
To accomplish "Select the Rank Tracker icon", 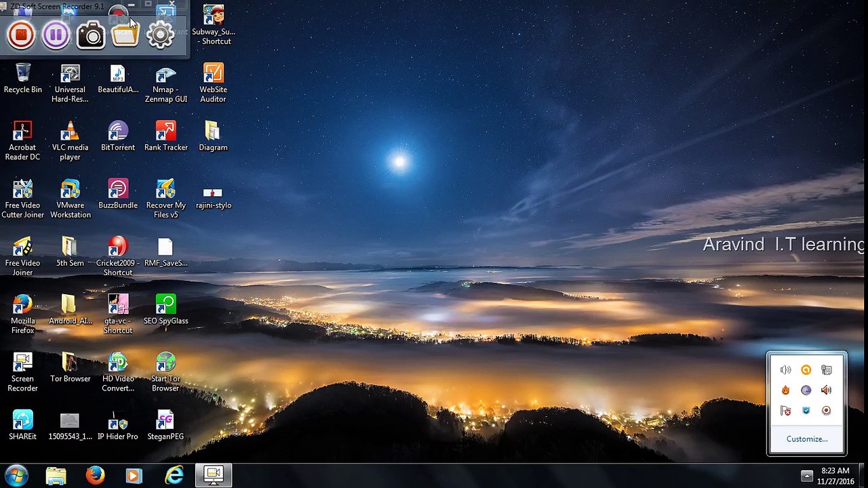I will [165, 137].
